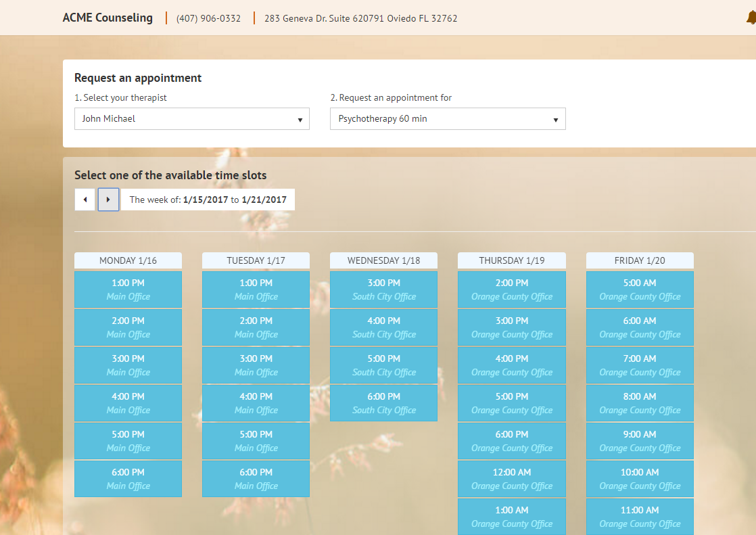
Task: Select Monday 3:00 PM Main Office slot
Action: (x=128, y=365)
